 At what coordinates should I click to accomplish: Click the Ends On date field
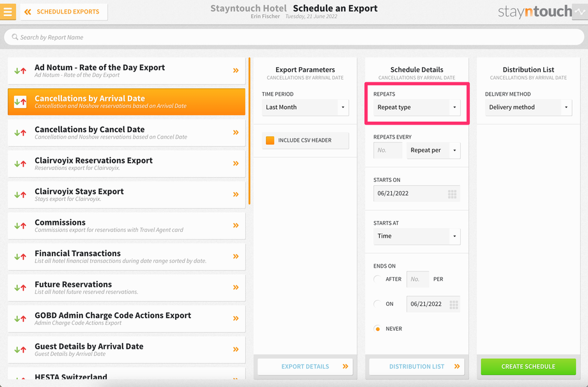pos(433,304)
